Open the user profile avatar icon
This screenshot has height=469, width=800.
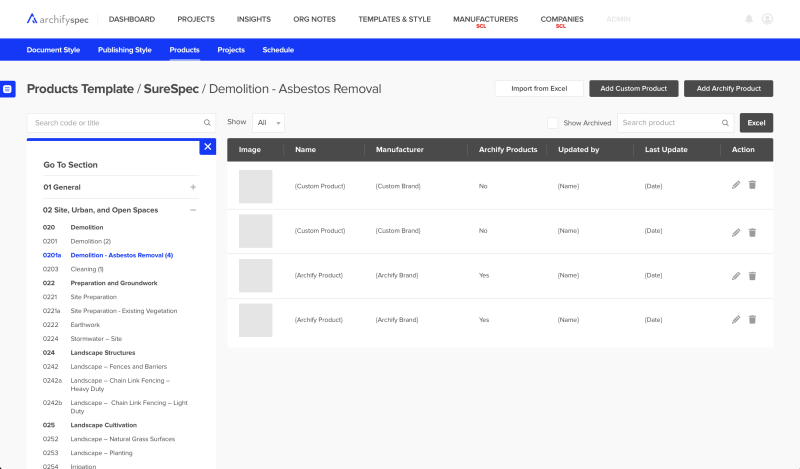(x=767, y=19)
